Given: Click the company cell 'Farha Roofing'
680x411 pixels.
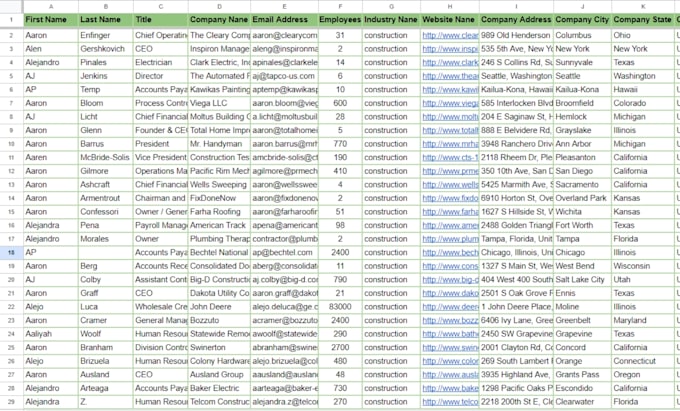Looking at the screenshot, I should pos(219,212).
